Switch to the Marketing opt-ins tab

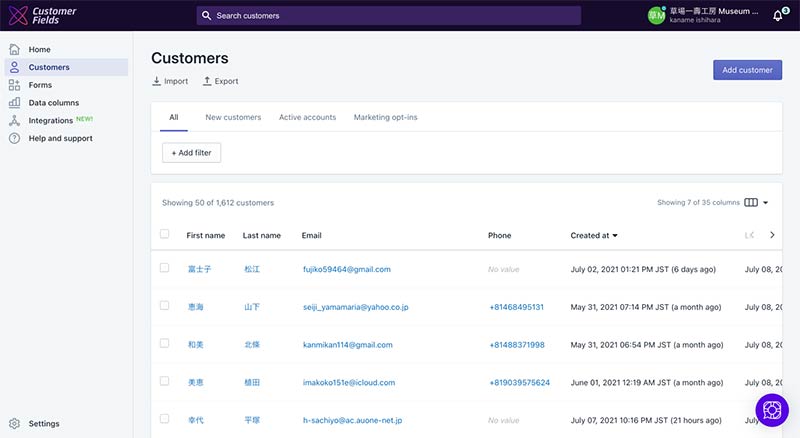point(385,118)
